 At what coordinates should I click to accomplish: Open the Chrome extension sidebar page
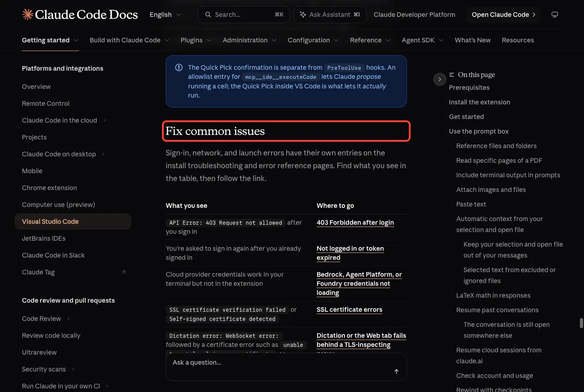(x=49, y=188)
